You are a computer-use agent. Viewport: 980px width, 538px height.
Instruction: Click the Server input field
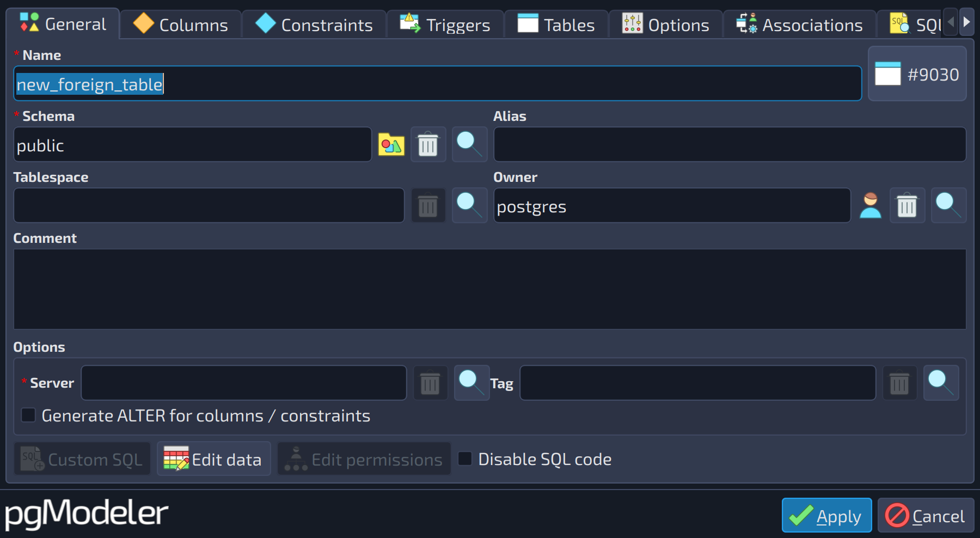pyautogui.click(x=244, y=383)
